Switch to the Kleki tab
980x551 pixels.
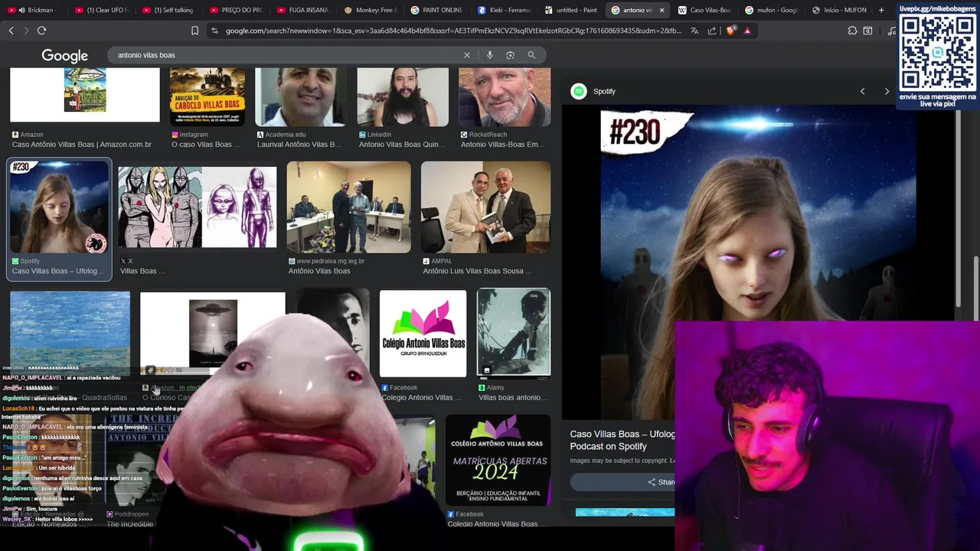click(x=504, y=10)
